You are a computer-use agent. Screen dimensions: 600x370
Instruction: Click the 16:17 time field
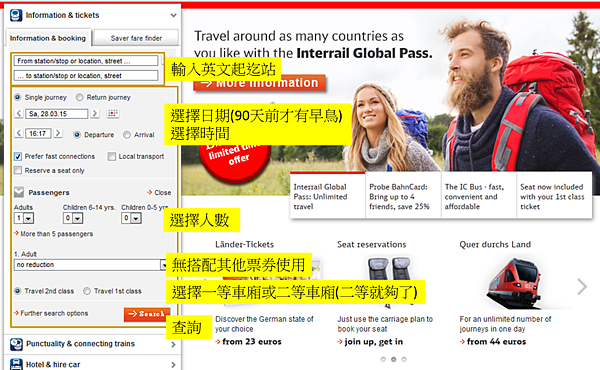coord(38,134)
